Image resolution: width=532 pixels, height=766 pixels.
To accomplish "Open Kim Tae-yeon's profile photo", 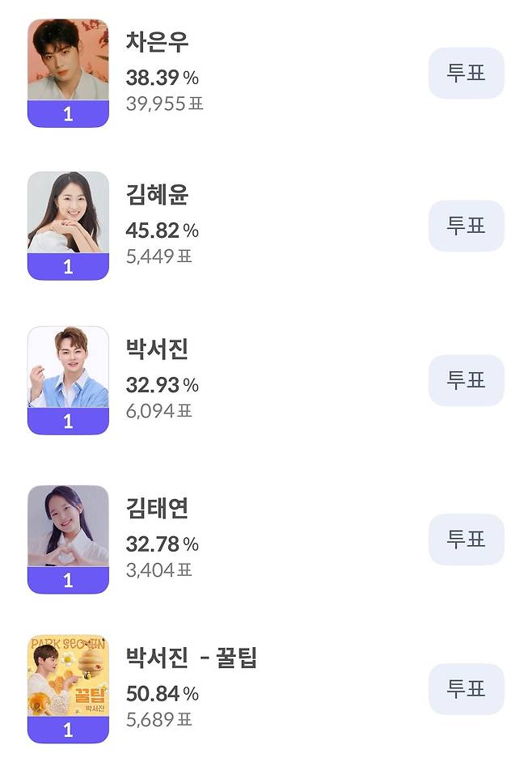I will [x=68, y=526].
